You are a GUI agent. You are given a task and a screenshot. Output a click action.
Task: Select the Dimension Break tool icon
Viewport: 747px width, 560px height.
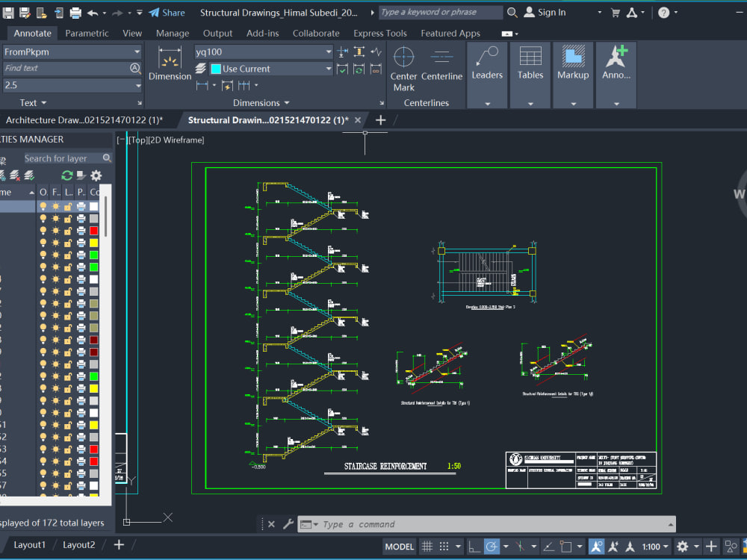[x=342, y=52]
